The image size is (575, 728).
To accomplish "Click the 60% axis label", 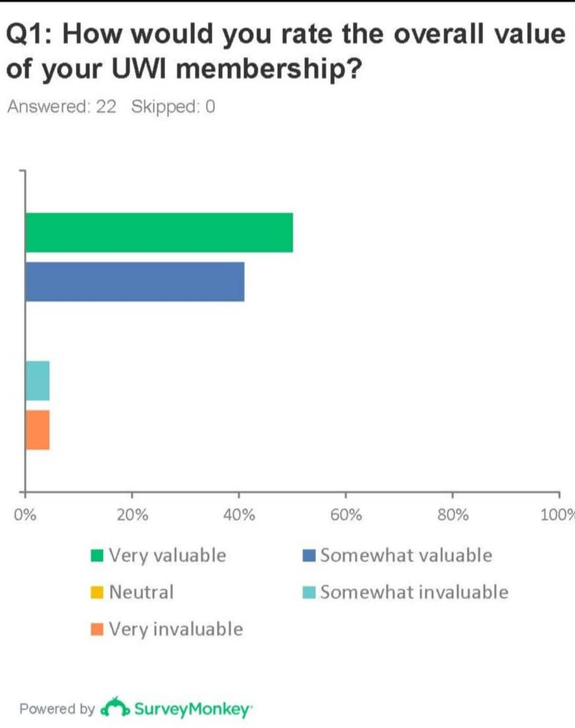I will tap(346, 515).
